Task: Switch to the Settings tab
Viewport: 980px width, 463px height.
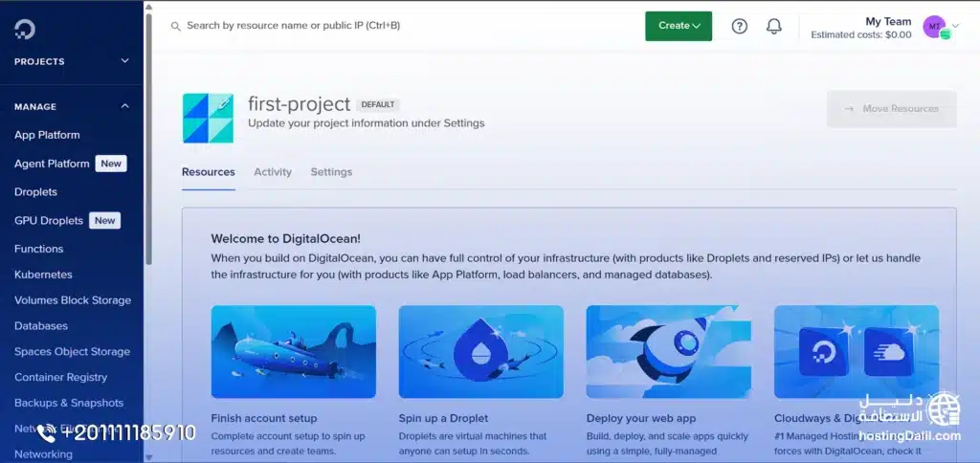Action: (331, 172)
